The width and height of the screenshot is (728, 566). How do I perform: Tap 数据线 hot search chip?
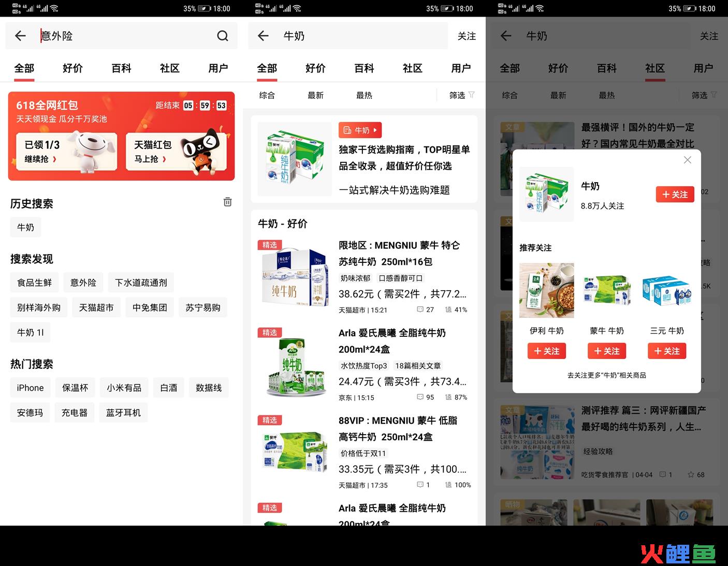click(209, 388)
